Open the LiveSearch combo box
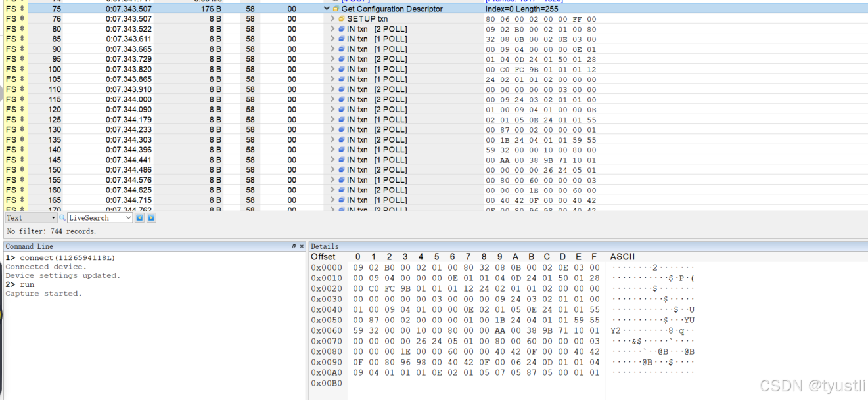This screenshot has height=400, width=868. click(x=100, y=217)
